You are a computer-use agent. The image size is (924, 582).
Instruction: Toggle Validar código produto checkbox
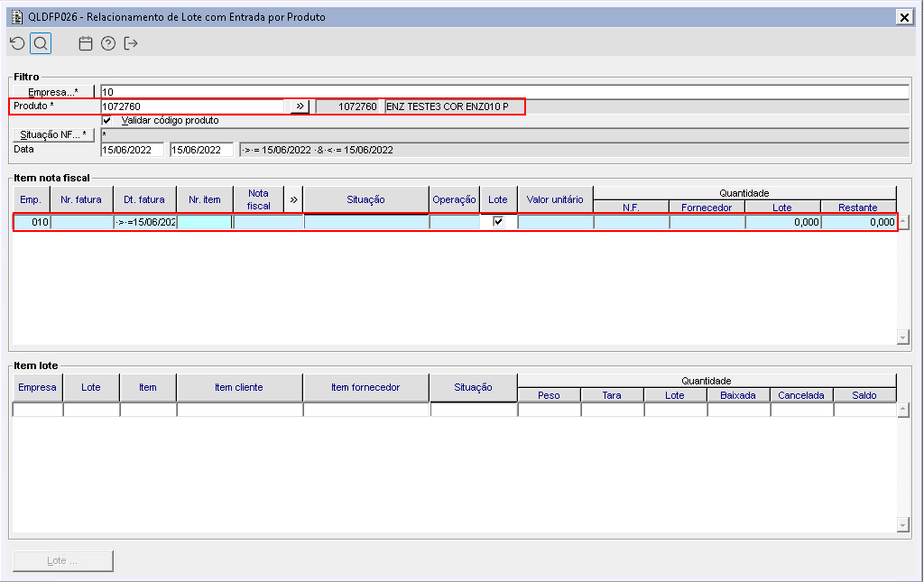coord(107,120)
